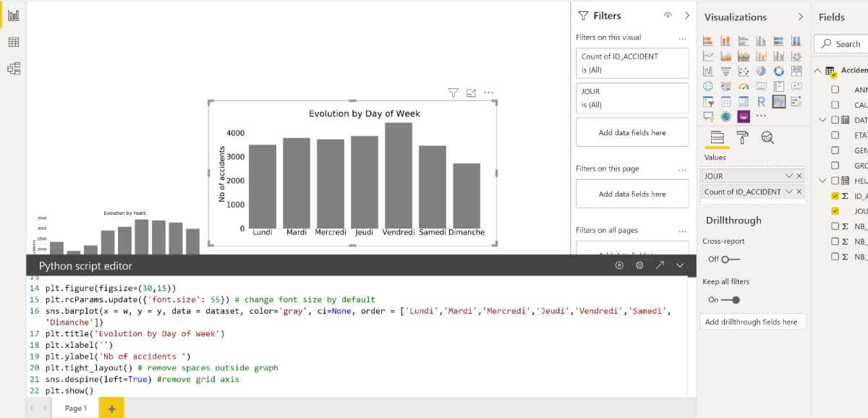Select the Python visual in Visualizations pane
Screen dimensions: 868x418
pos(779,101)
